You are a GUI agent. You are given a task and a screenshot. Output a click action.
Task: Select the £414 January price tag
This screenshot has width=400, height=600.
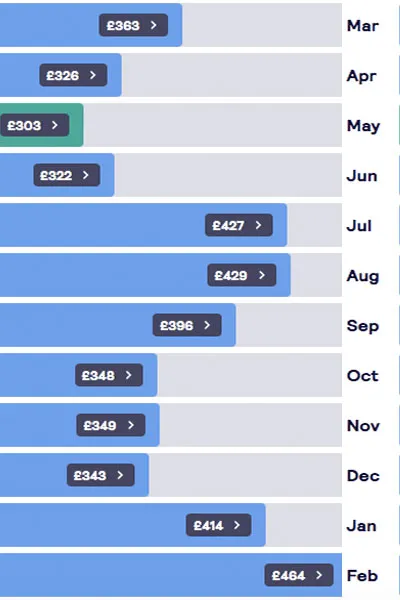tap(219, 525)
